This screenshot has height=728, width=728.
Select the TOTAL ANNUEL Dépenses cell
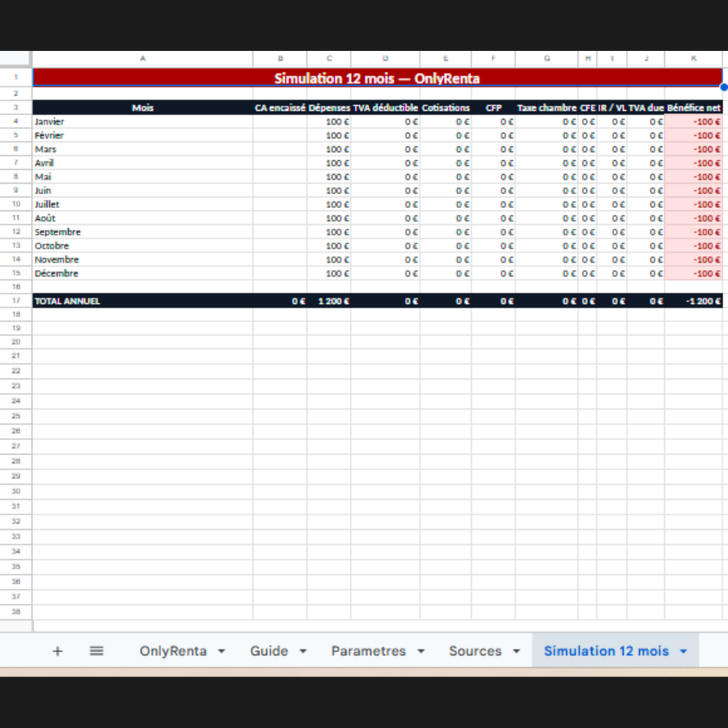[x=328, y=300]
